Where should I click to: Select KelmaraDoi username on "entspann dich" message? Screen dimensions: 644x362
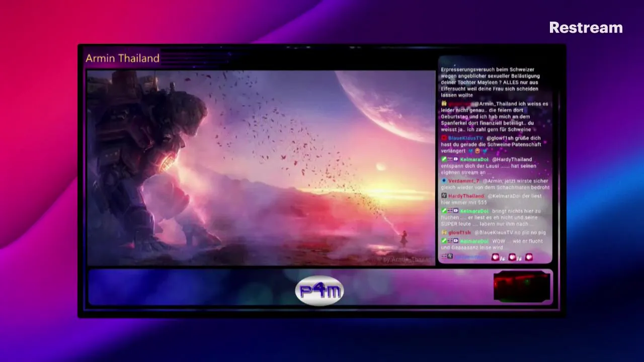474,160
